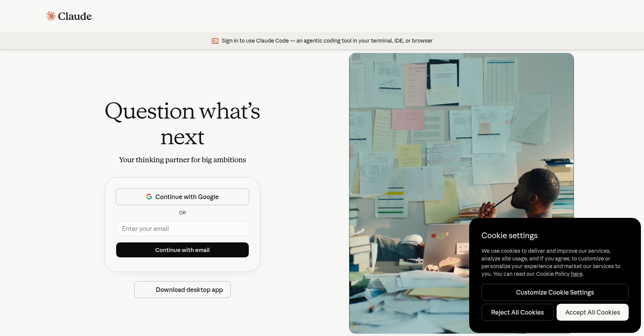
Task: Click the Claude wordmark in header
Action: tap(75, 16)
